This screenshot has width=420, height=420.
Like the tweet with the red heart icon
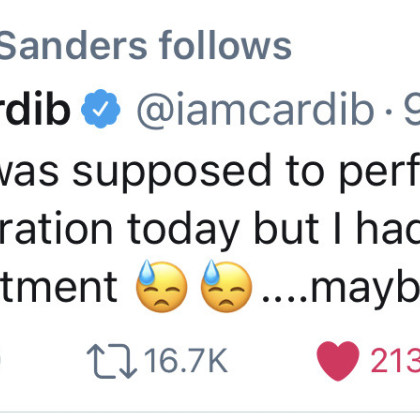coord(338,361)
